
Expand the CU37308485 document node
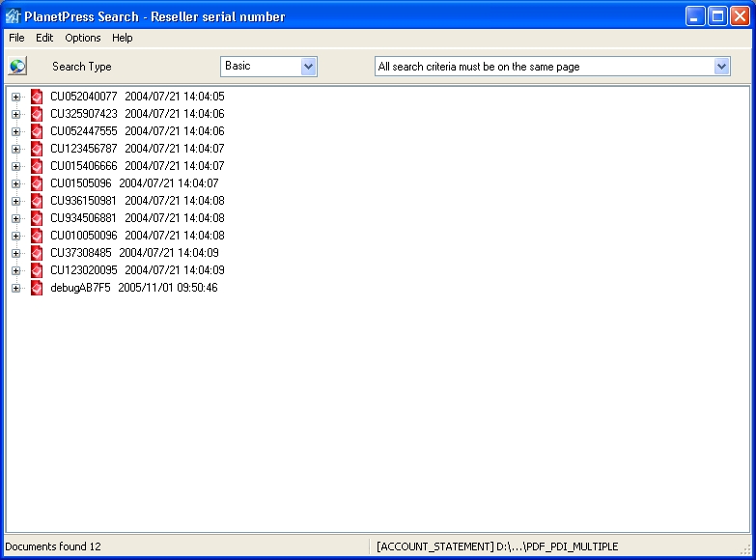(15, 253)
